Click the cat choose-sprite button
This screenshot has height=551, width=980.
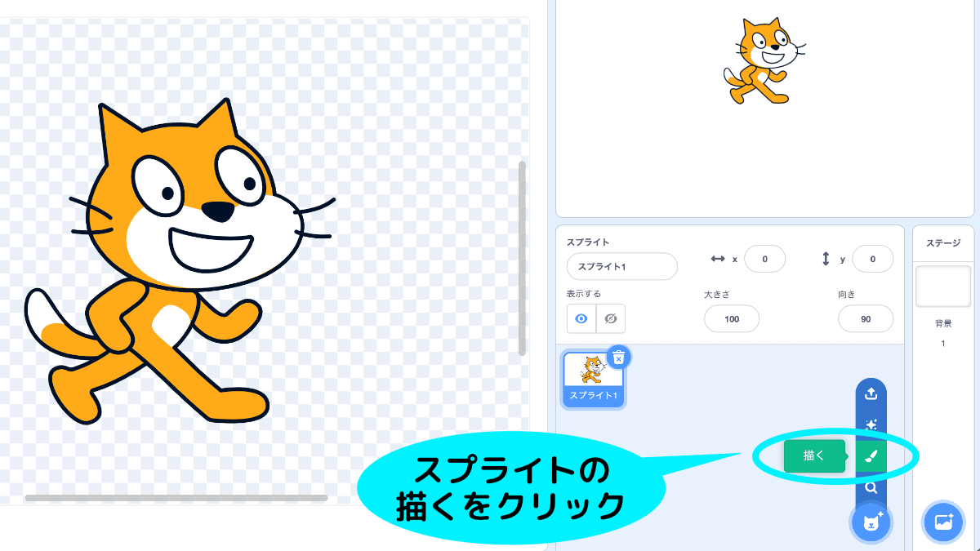pos(871,522)
